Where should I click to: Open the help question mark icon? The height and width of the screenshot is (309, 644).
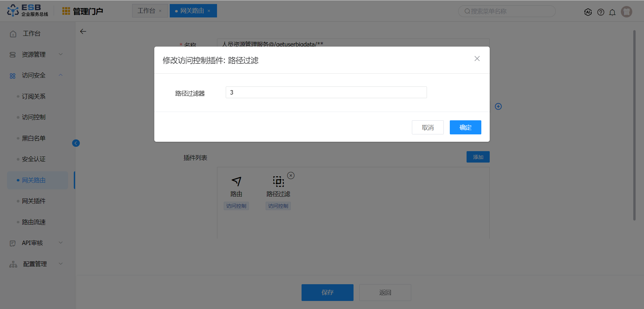[x=601, y=12]
